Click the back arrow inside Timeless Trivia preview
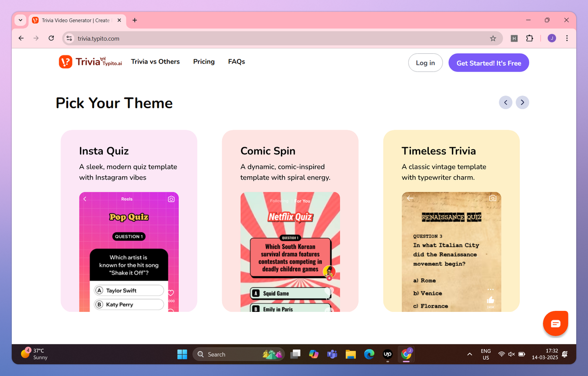Viewport: 588px width, 376px height. [x=410, y=198]
